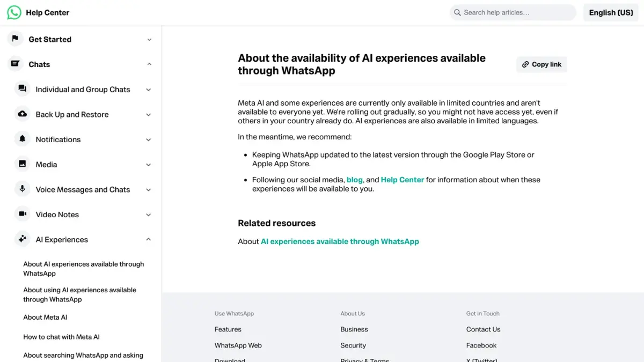Collapse the Chats section chevron
This screenshot has width=644, height=362.
[149, 64]
